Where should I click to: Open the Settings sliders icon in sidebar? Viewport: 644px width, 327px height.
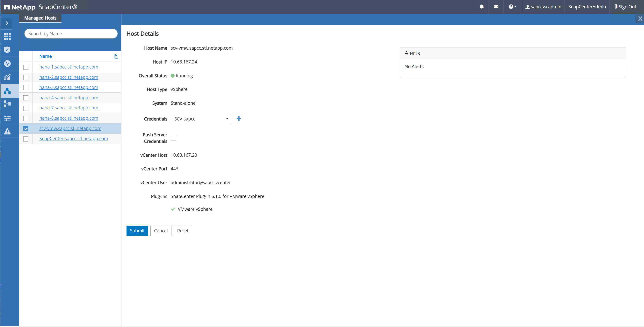tap(7, 118)
